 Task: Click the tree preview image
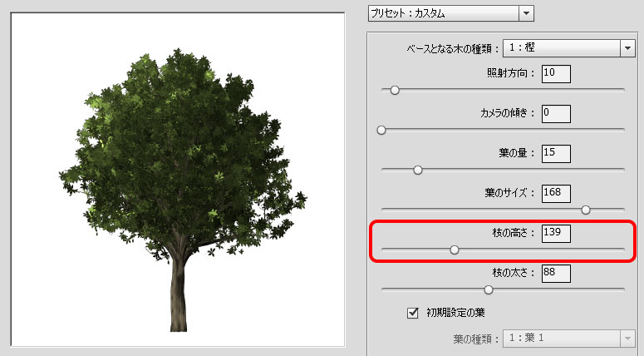coord(178,180)
